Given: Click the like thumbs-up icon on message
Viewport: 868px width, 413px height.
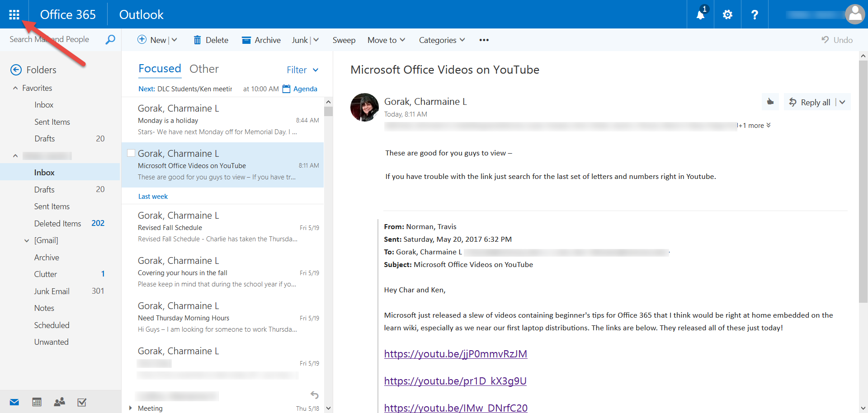Looking at the screenshot, I should [x=770, y=102].
